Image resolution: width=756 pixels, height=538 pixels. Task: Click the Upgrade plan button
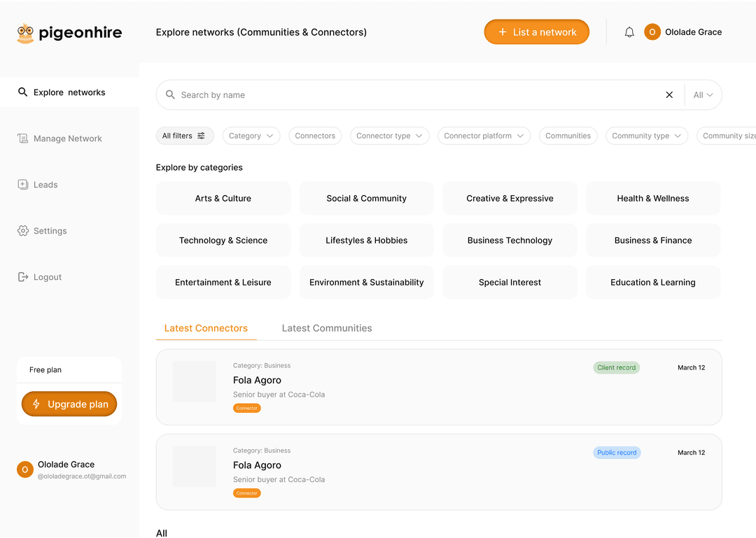tap(69, 404)
